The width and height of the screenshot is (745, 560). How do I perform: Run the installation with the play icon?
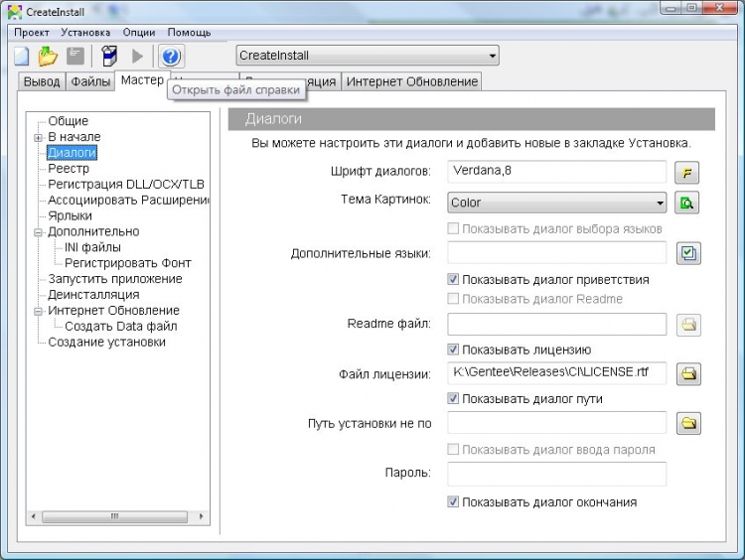tap(137, 56)
